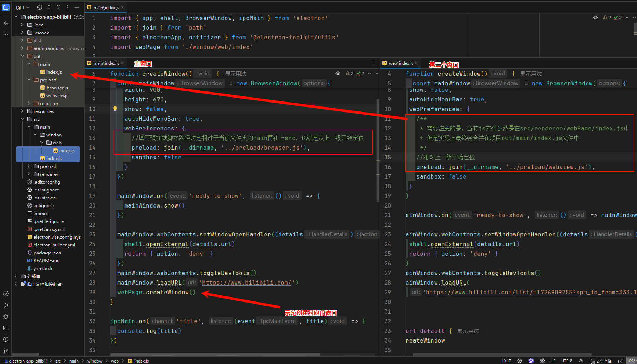This screenshot has width=637, height=364.
Task: Open the 项目 view dropdown
Action: tap(23, 7)
